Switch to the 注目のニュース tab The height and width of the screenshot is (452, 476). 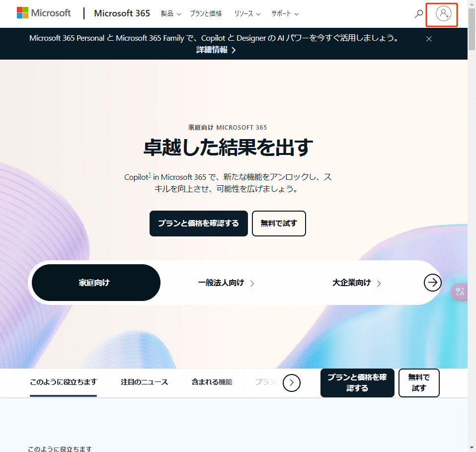click(144, 382)
